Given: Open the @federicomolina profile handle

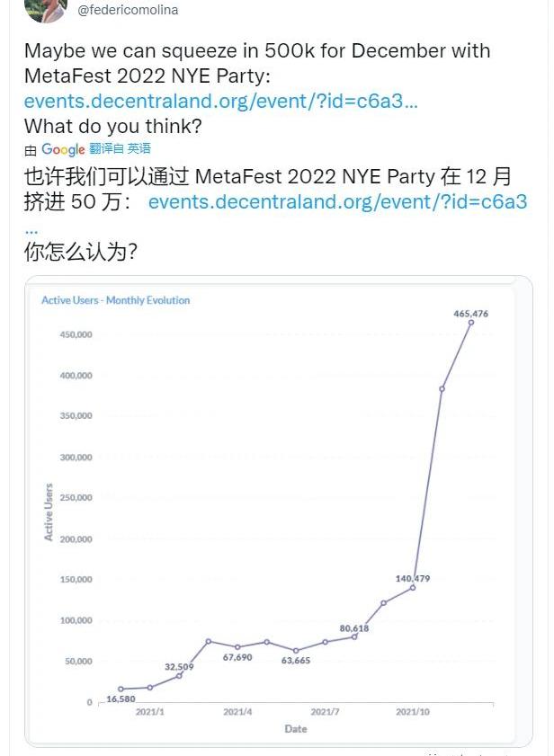Looking at the screenshot, I should (128, 10).
